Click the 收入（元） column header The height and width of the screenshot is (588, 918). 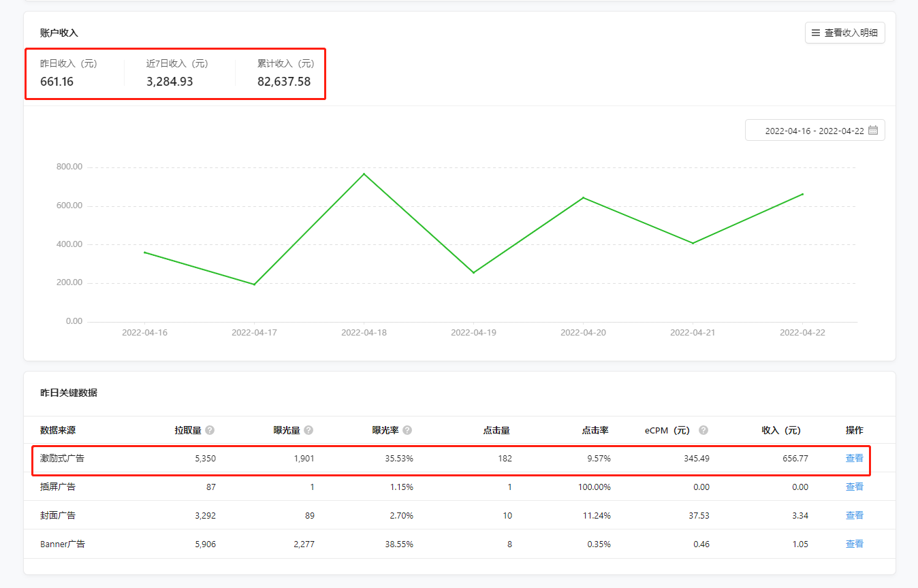coord(782,430)
